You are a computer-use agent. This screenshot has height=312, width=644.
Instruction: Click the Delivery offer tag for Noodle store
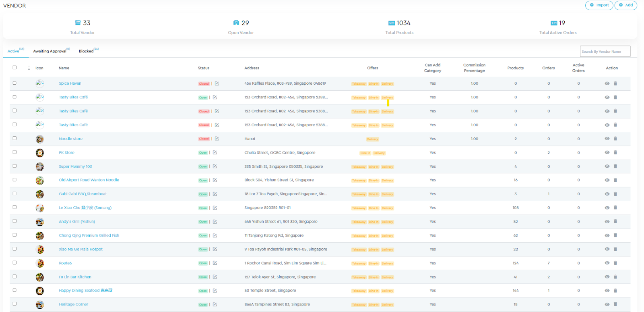point(372,139)
